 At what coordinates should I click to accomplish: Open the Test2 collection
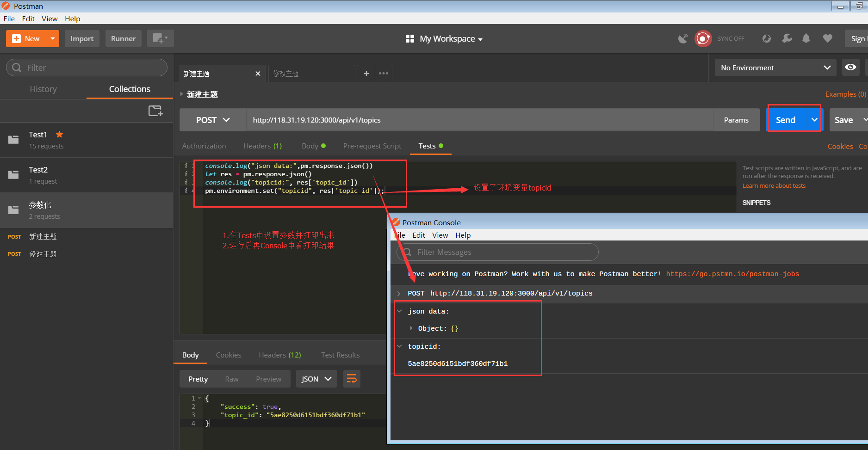click(x=87, y=175)
